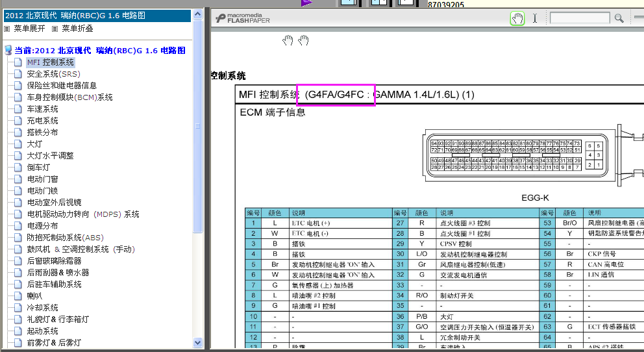
Task: Open 鼓风机 & 空调控制系统 (手动) entry
Action: tap(81, 249)
